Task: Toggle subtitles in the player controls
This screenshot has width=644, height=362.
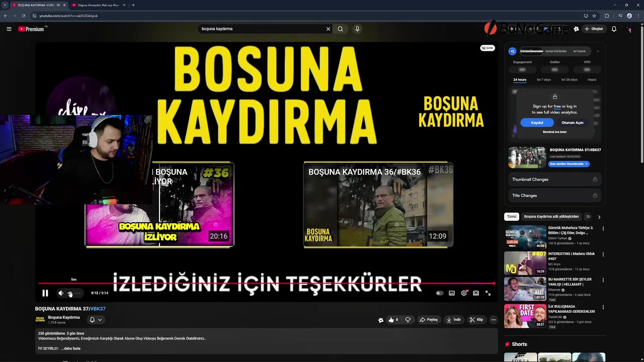Action: pos(452,293)
